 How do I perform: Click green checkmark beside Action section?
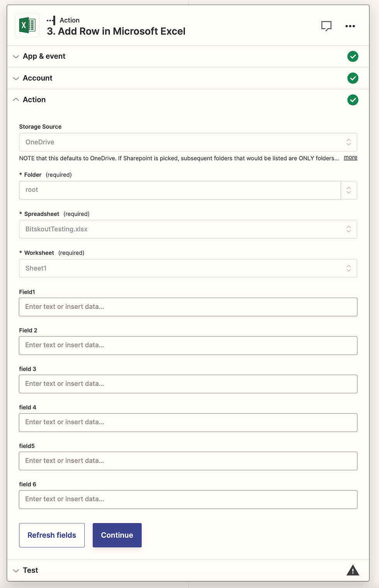point(353,100)
